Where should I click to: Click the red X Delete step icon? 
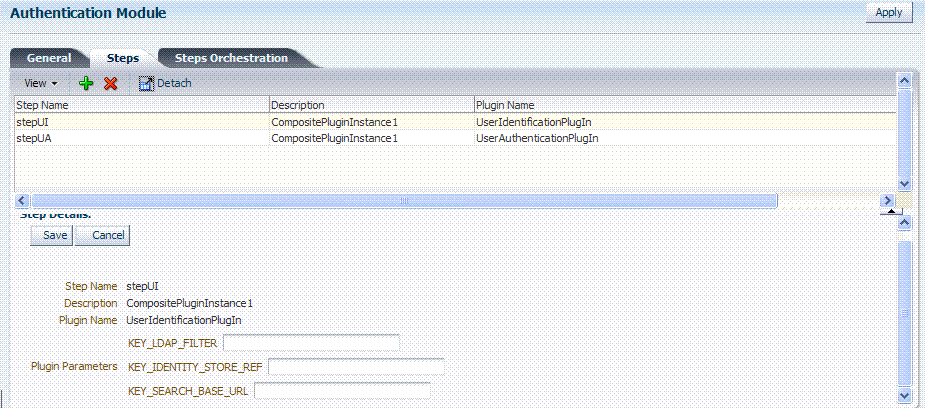tap(111, 83)
